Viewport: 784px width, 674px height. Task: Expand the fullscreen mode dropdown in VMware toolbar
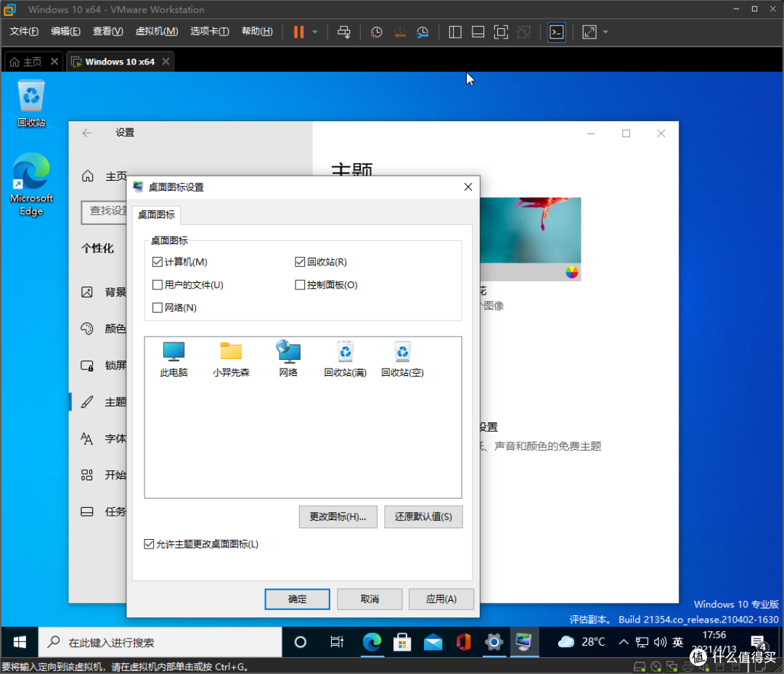point(605,32)
